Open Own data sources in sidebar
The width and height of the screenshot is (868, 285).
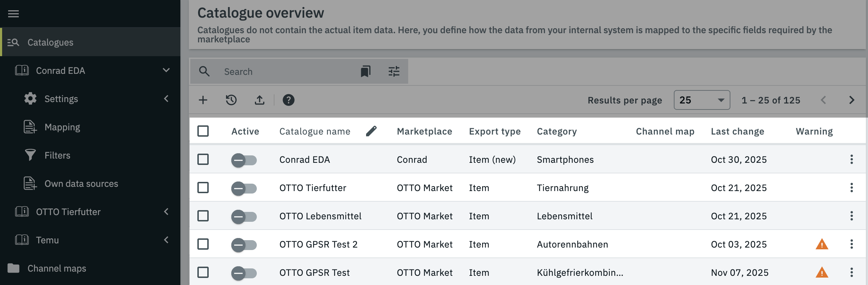click(90, 183)
